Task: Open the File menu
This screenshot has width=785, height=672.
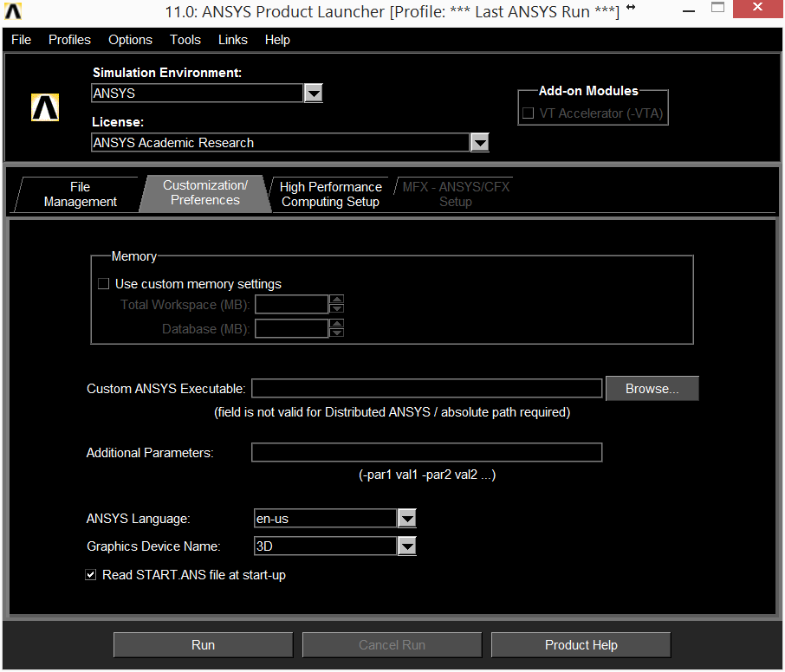Action: click(x=21, y=40)
